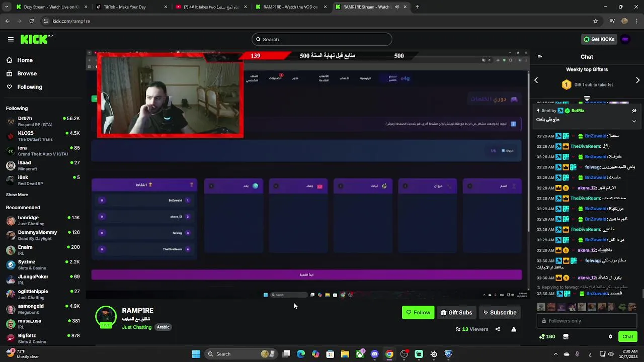Subscribe to RAMP1RE channel
Viewport: 644px width, 362px height.
pyautogui.click(x=500, y=312)
